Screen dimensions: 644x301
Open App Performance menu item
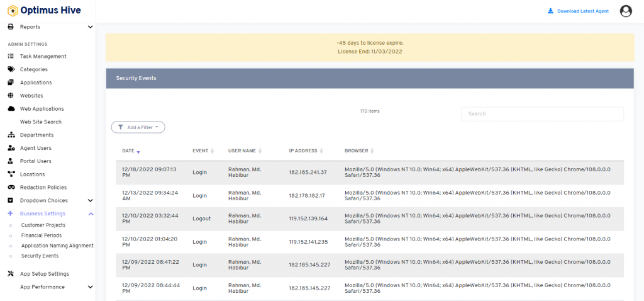coord(42,287)
